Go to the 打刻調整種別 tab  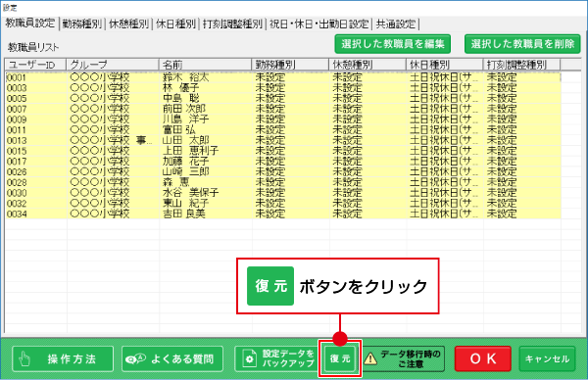point(232,24)
